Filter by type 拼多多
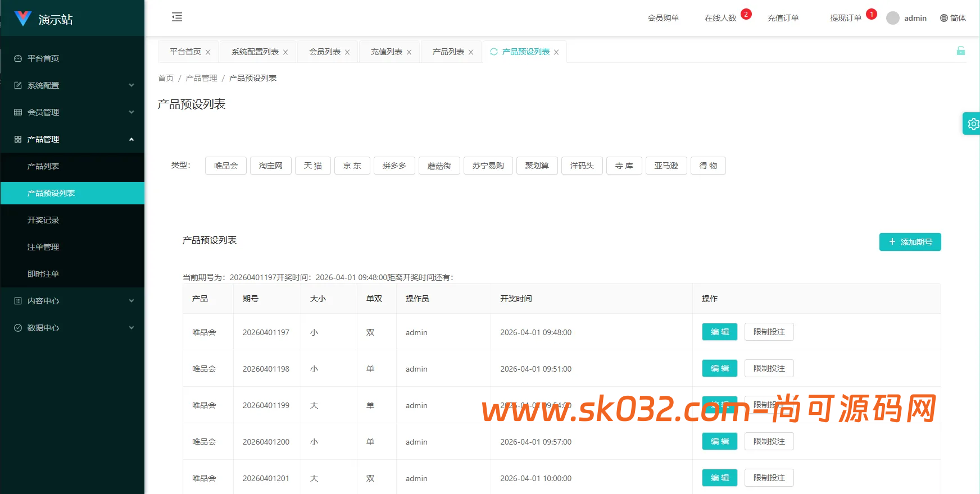This screenshot has height=494, width=980. click(394, 166)
